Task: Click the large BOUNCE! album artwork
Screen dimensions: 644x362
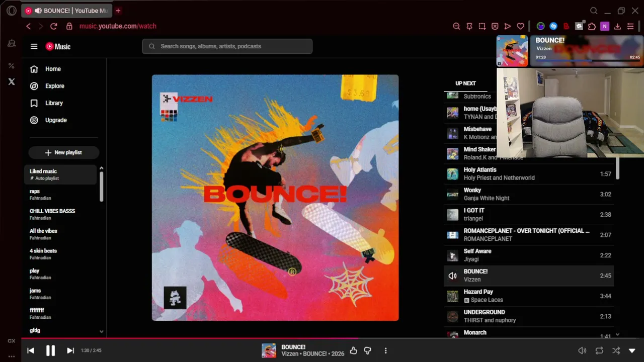Action: [275, 198]
